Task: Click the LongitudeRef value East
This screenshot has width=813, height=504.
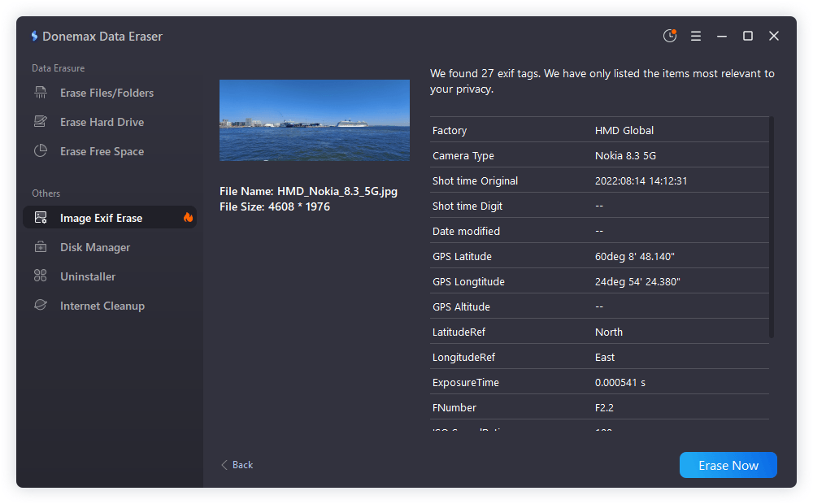Action: pyautogui.click(x=605, y=357)
